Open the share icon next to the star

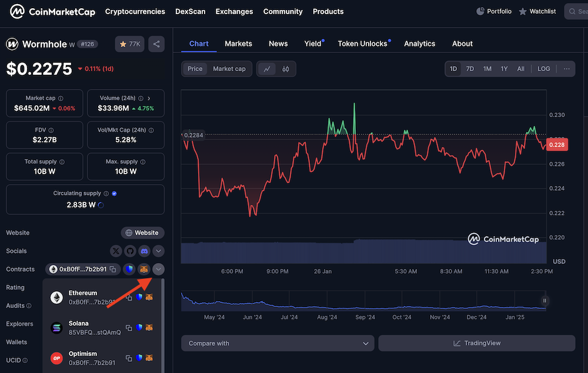(156, 44)
